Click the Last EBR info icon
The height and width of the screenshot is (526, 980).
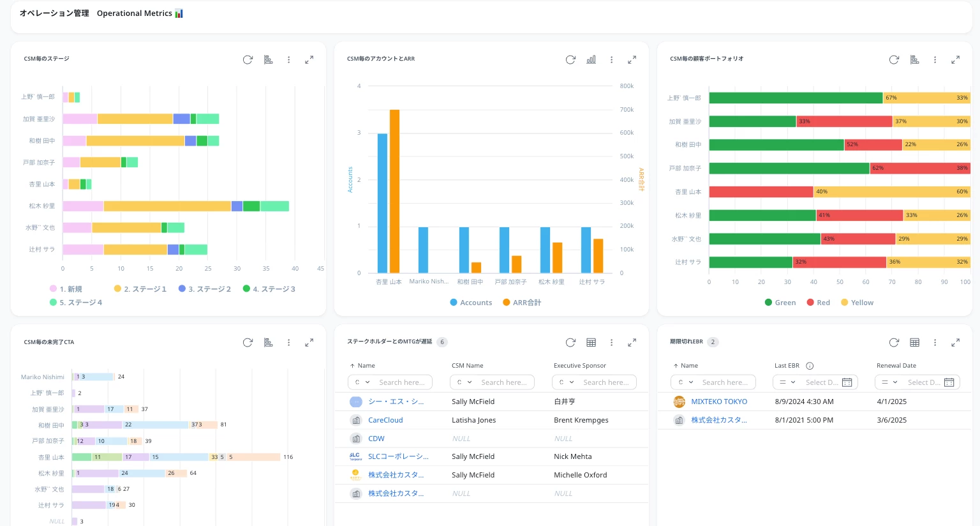pyautogui.click(x=810, y=366)
